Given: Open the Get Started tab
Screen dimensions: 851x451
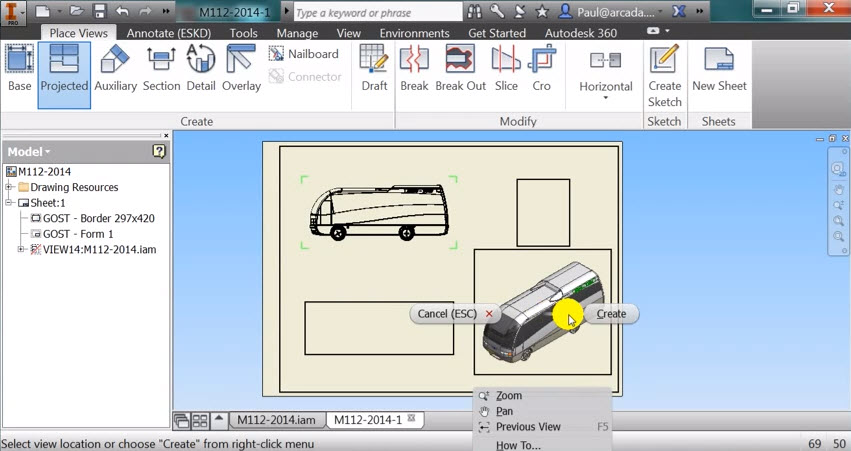Looking at the screenshot, I should pyautogui.click(x=497, y=33).
